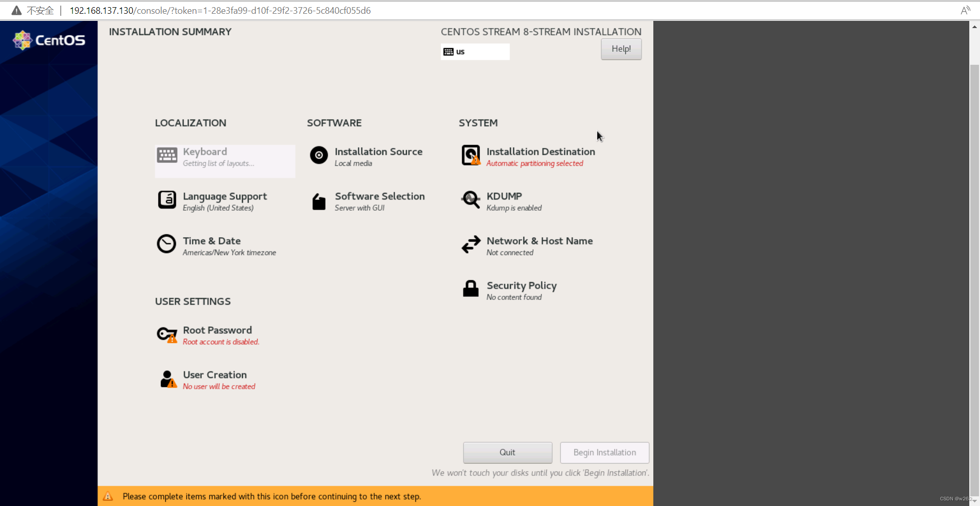The width and height of the screenshot is (980, 506).
Task: Click 'Automatic partitioning selected' text
Action: [x=534, y=163]
